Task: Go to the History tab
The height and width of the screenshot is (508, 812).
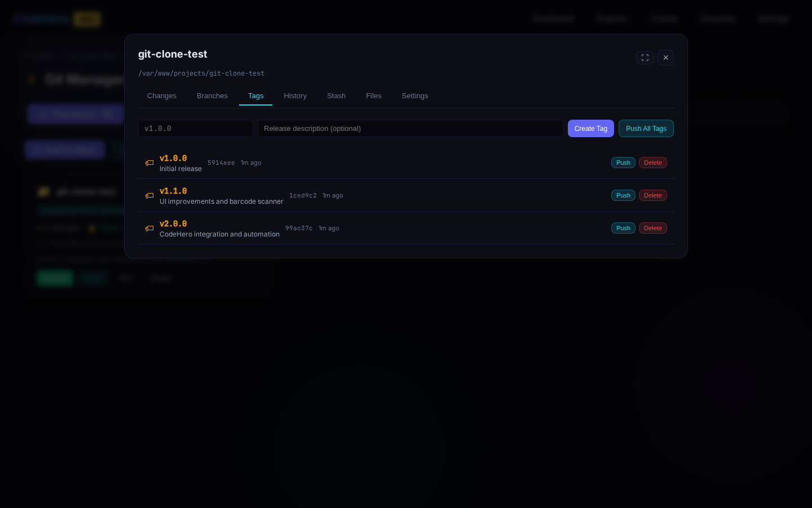Action: click(295, 96)
